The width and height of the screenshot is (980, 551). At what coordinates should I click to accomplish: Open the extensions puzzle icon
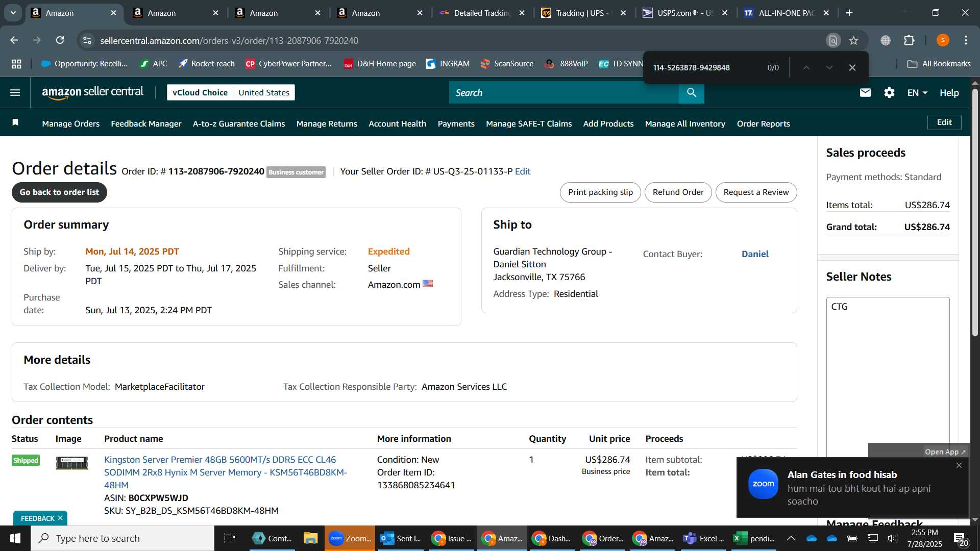909,40
